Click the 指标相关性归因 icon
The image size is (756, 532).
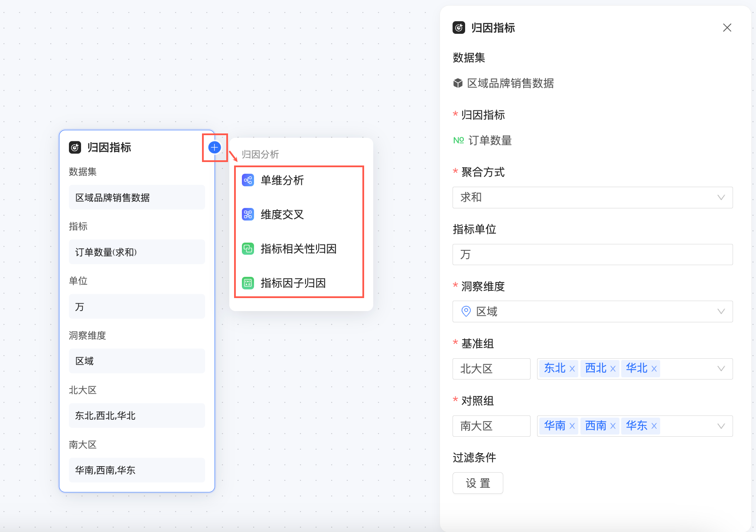[248, 249]
